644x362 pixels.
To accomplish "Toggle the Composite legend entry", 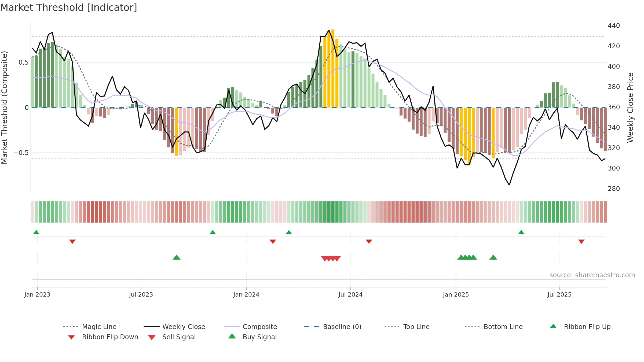I will coord(251,327).
